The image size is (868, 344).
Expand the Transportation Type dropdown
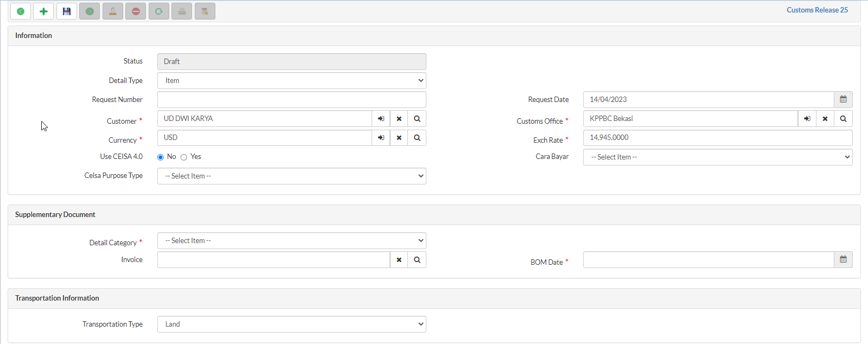click(x=291, y=324)
